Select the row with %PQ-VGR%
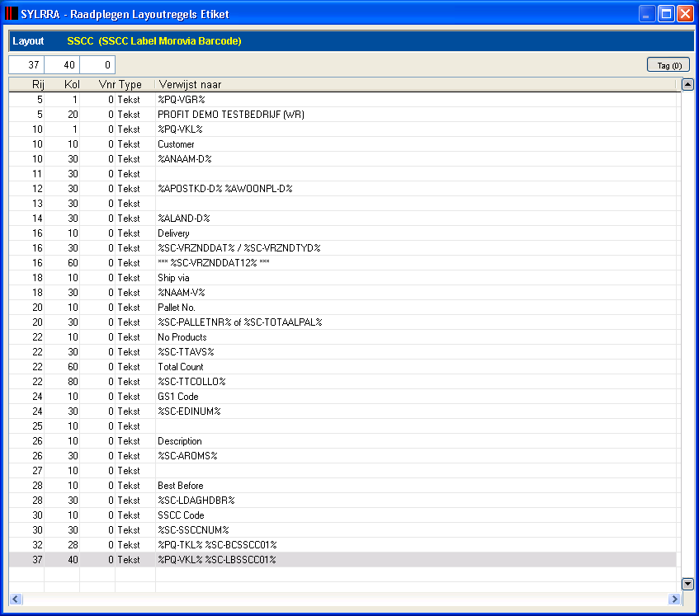 (x=342, y=100)
